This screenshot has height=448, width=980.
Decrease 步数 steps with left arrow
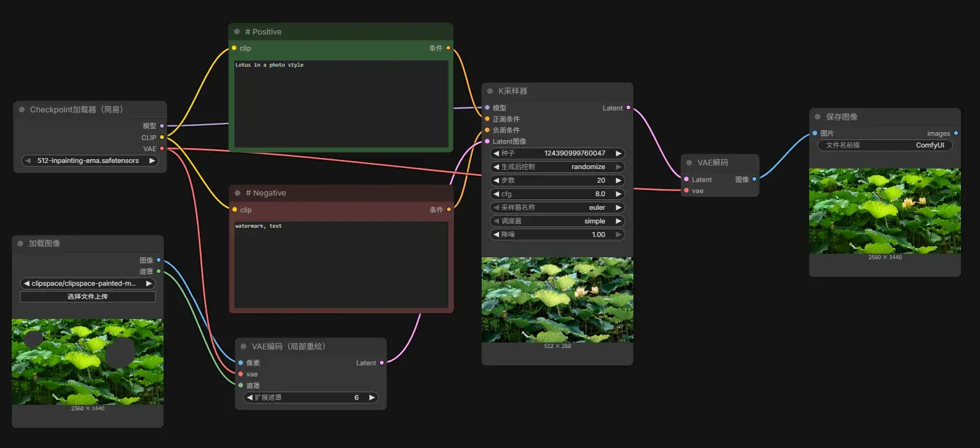point(496,180)
